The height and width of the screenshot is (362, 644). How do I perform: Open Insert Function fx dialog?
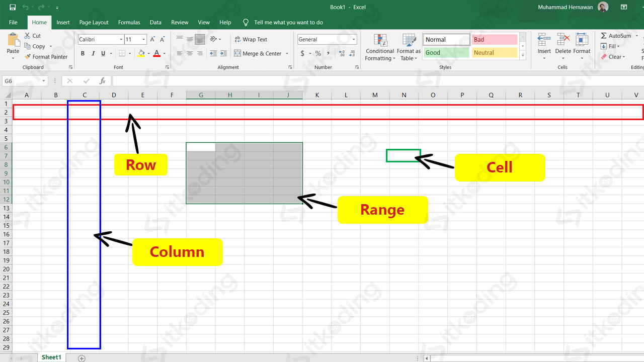(x=102, y=81)
